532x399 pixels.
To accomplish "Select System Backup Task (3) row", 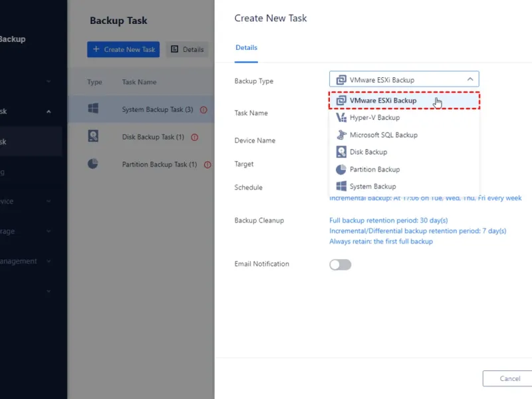I will pos(141,109).
